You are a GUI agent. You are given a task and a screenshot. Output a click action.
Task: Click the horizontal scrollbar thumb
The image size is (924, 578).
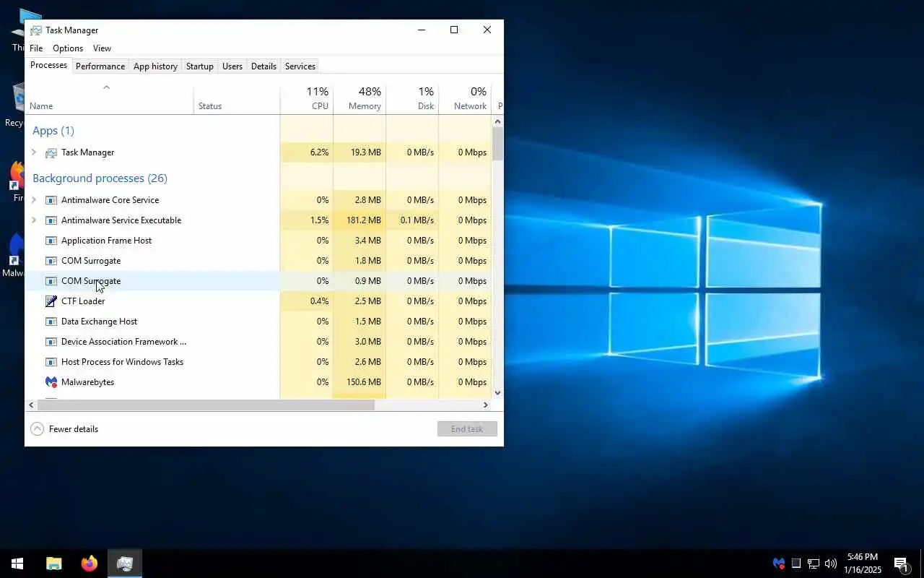tap(206, 405)
